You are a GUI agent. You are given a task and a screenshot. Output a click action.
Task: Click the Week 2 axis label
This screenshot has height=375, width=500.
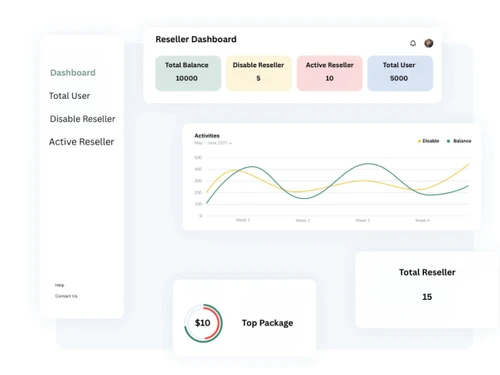303,220
